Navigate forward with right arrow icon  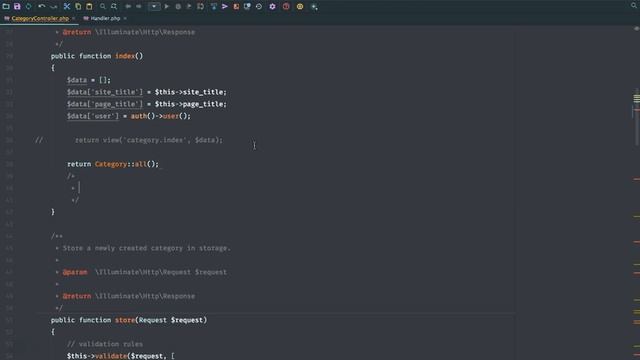pos(139,7)
